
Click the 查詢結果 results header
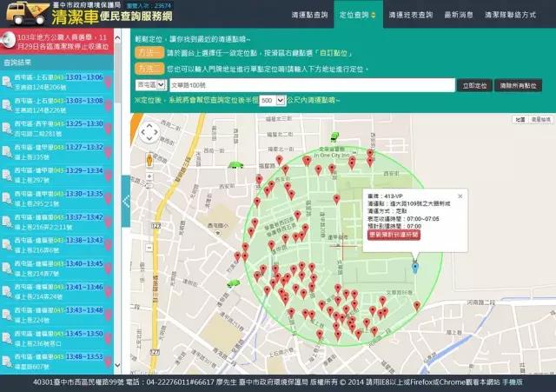(56, 63)
